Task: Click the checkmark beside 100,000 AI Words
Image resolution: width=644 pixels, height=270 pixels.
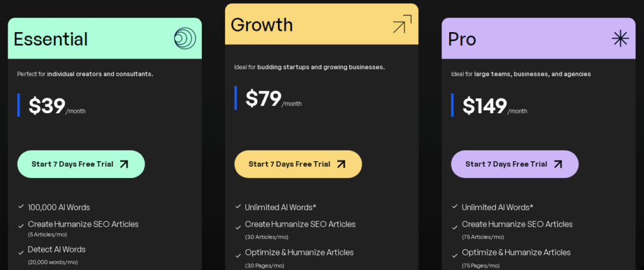Action: [x=21, y=206]
